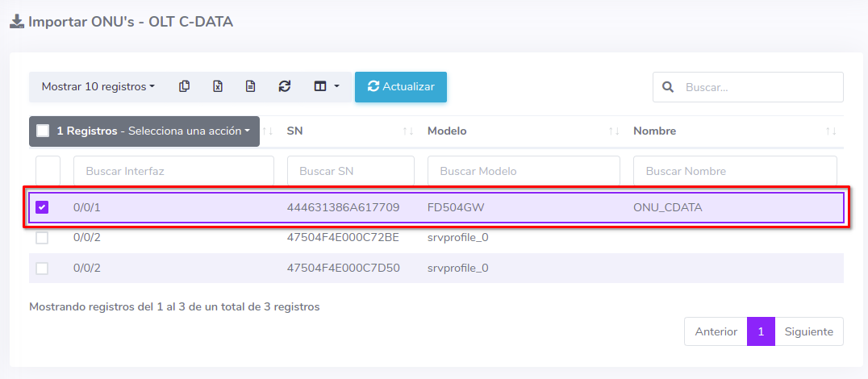Export table with the CSV file icon
This screenshot has width=868, height=379.
pos(251,86)
